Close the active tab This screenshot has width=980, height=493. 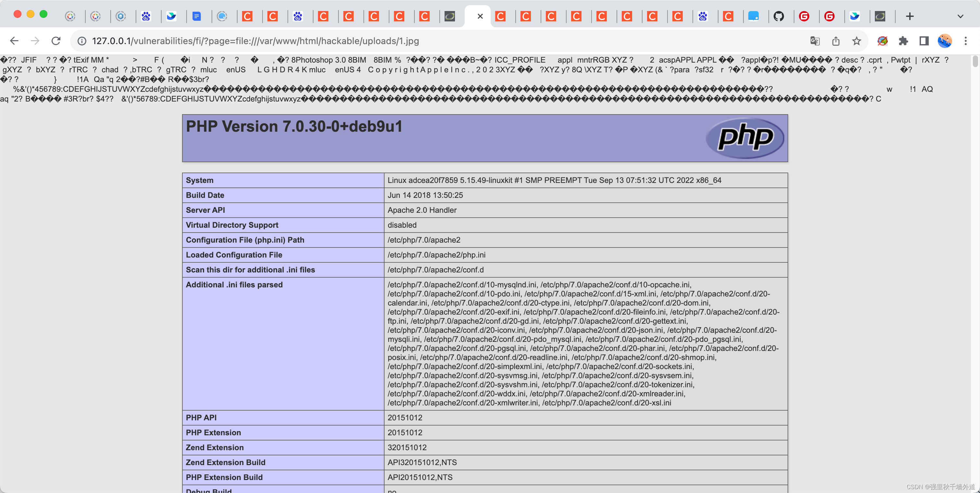[480, 16]
